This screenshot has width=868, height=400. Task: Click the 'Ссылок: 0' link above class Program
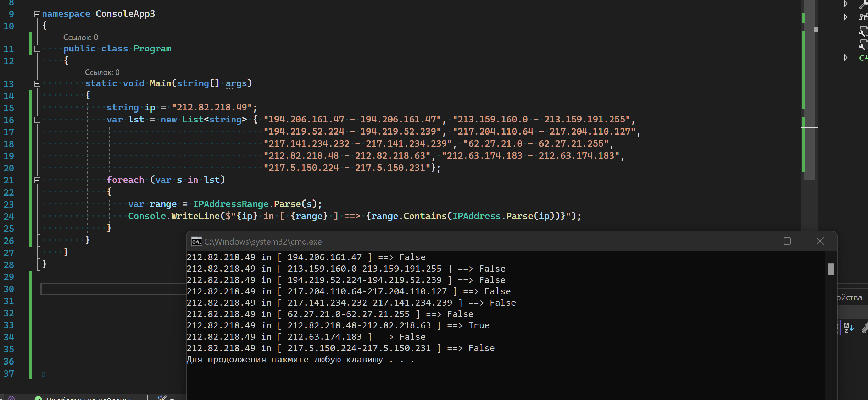(x=80, y=38)
